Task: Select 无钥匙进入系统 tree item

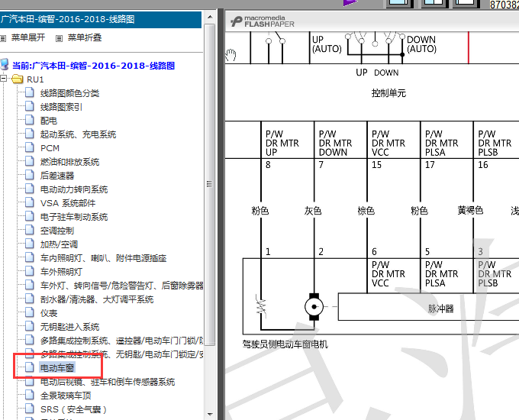Action: (x=70, y=327)
